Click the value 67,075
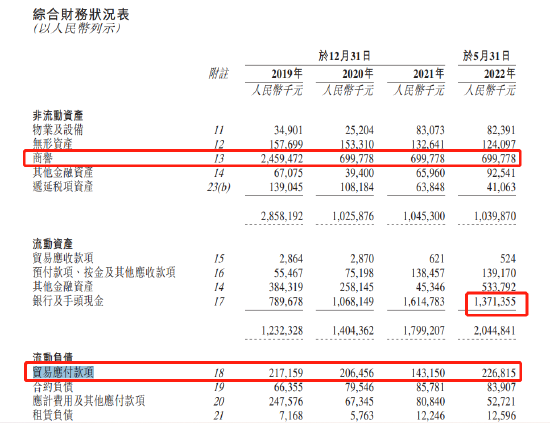Viewport: 550px width, 423px height. [x=288, y=173]
